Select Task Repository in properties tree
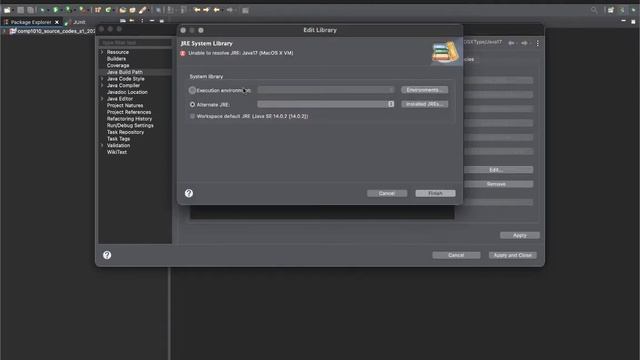This screenshot has height=360, width=640. click(x=125, y=132)
